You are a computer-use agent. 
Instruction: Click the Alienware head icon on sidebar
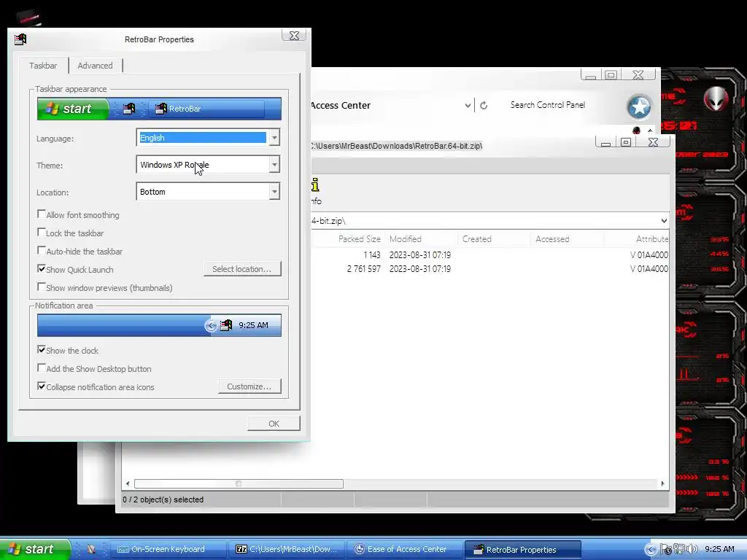point(716,98)
